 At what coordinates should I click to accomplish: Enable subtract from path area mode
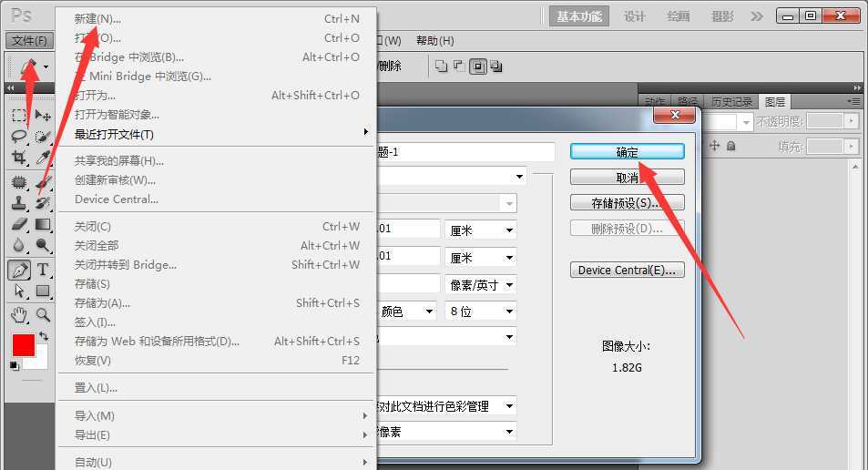coord(459,66)
